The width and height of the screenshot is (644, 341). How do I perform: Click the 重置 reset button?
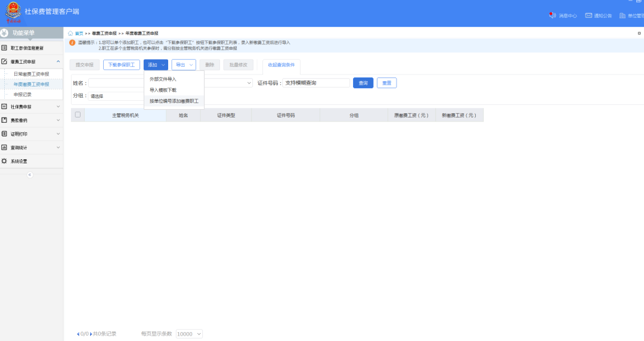tap(387, 83)
